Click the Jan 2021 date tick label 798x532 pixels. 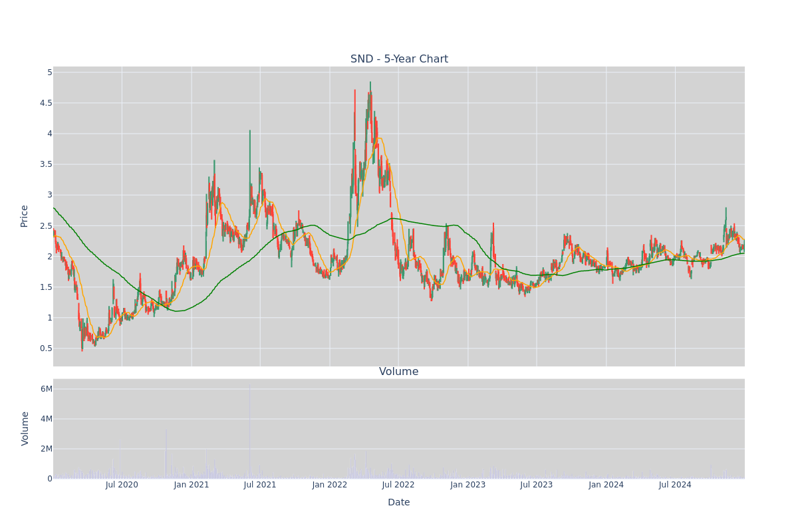click(x=192, y=485)
